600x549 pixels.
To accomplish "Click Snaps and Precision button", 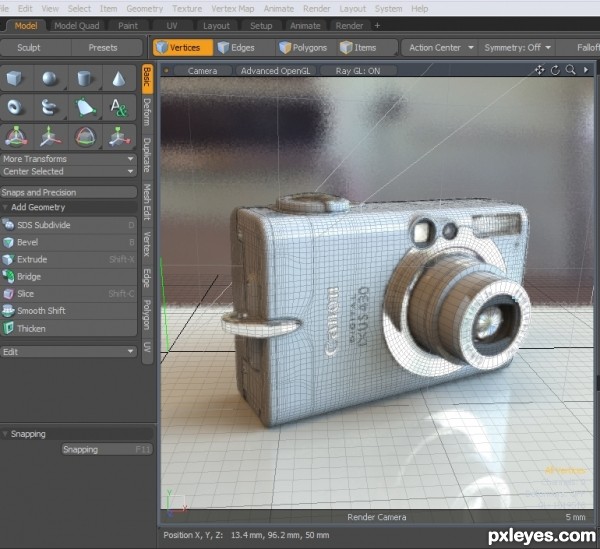I will 68,192.
